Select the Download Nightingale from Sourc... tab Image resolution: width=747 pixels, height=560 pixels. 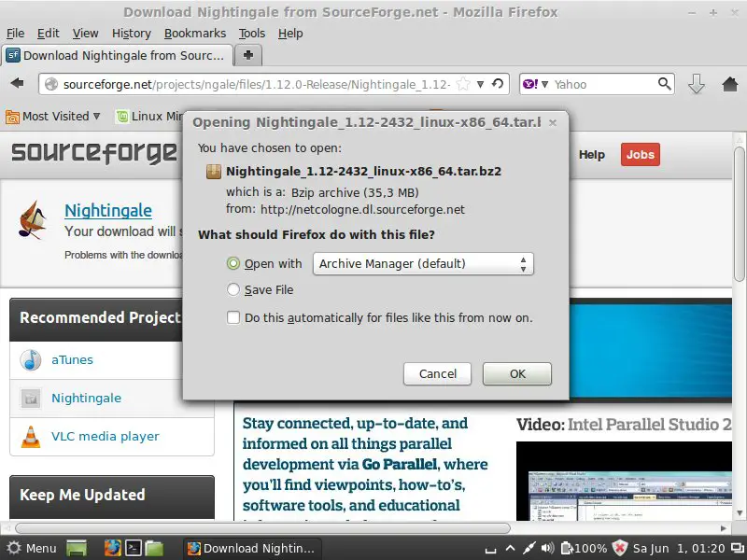click(x=118, y=56)
